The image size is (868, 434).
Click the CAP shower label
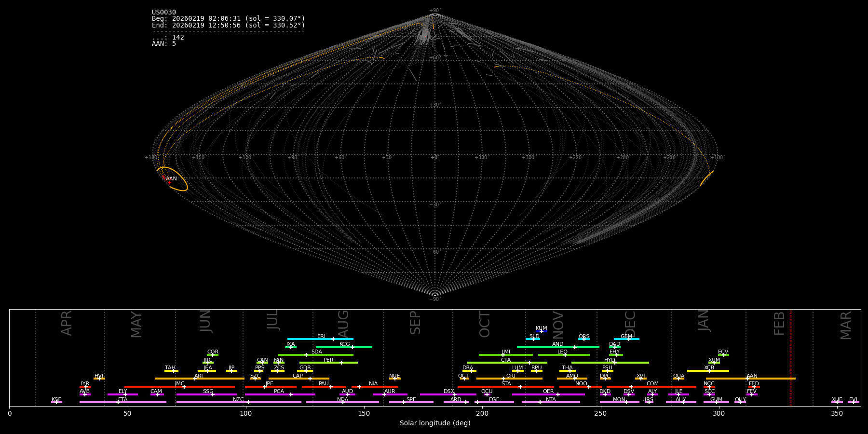(x=298, y=376)
